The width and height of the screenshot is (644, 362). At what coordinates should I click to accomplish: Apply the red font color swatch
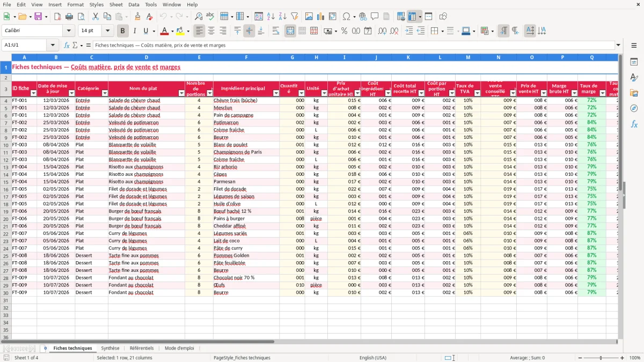(164, 31)
